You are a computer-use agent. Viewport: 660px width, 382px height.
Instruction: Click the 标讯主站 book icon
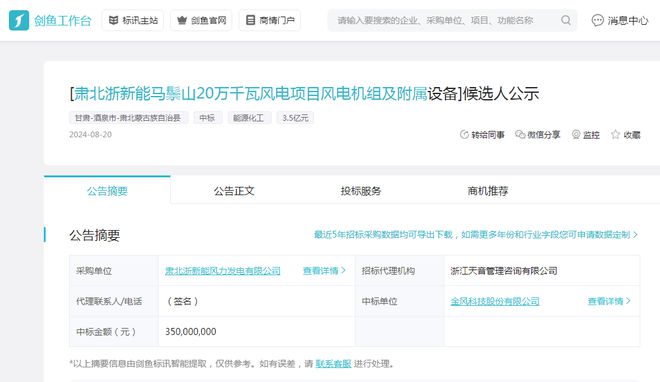point(113,20)
